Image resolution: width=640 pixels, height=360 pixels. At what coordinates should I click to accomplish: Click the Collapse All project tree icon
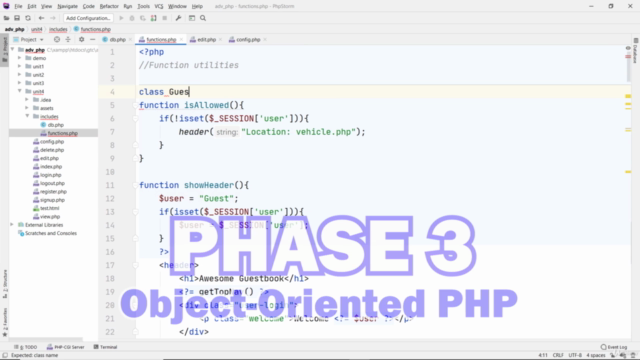[68, 40]
